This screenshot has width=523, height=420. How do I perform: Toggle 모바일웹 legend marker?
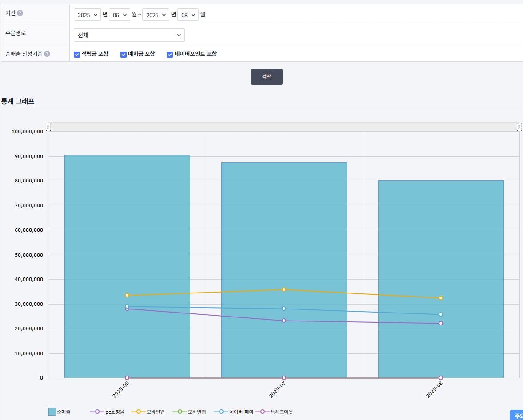coord(139,412)
